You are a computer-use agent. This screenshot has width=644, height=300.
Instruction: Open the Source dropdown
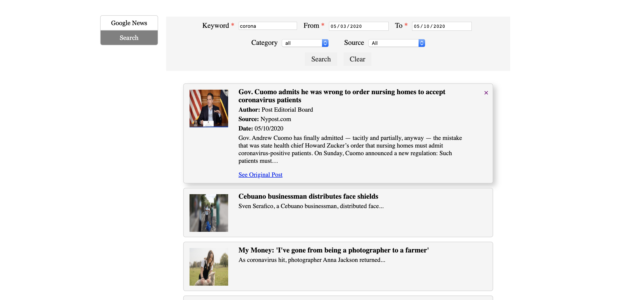pyautogui.click(x=396, y=43)
